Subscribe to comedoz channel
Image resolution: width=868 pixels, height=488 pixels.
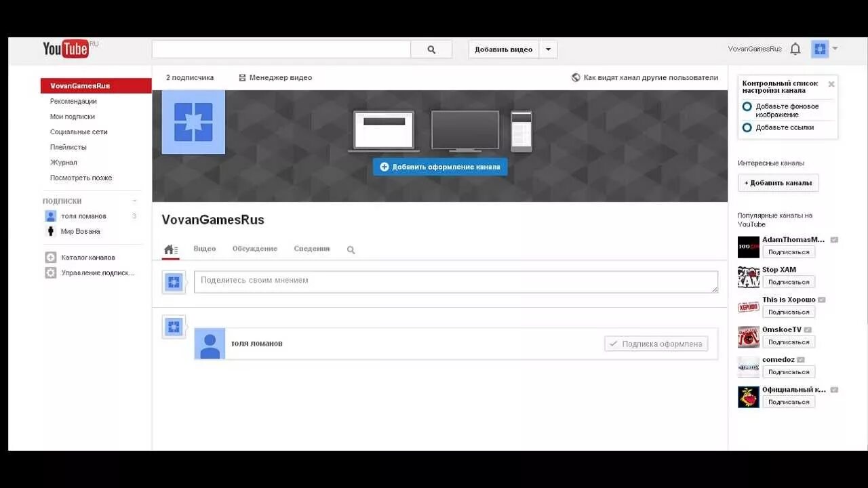(x=789, y=372)
